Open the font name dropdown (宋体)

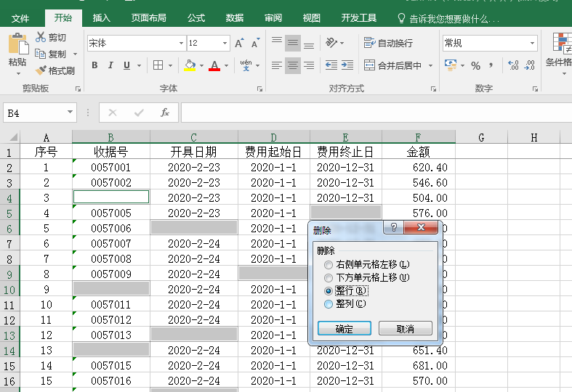[x=181, y=43]
